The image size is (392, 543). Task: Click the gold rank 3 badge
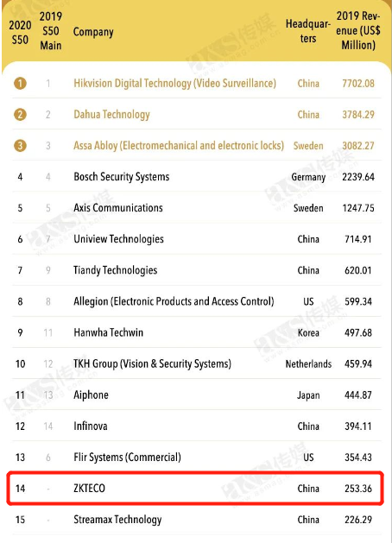pos(20,145)
